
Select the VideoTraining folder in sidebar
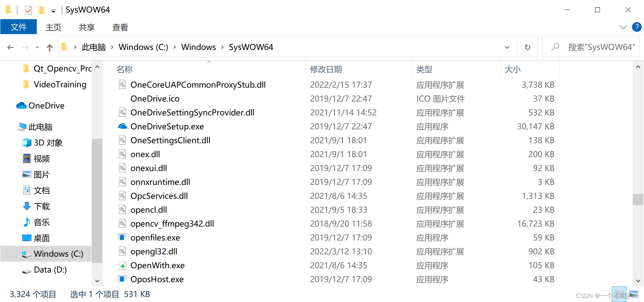pos(55,84)
